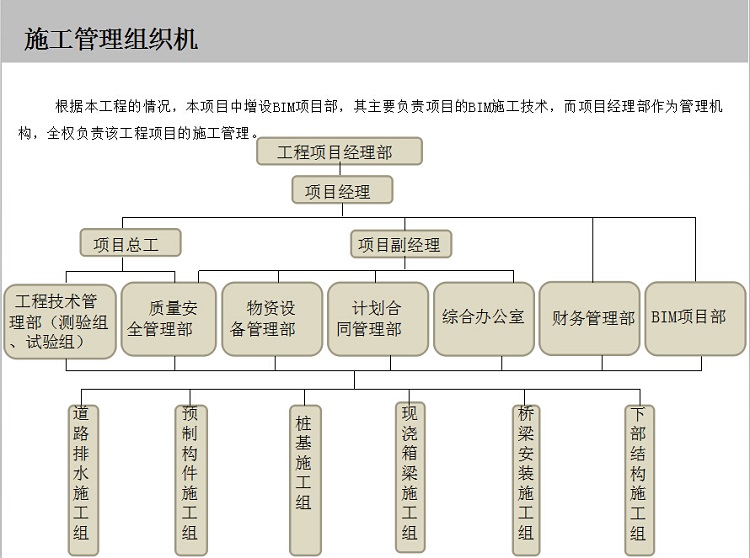
Task: Select the 道路排水施工组 vertical box
Action: (83, 480)
